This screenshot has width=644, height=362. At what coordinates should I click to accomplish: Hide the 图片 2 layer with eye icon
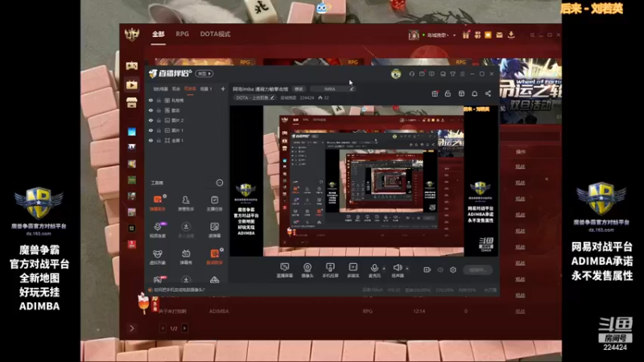tap(151, 120)
